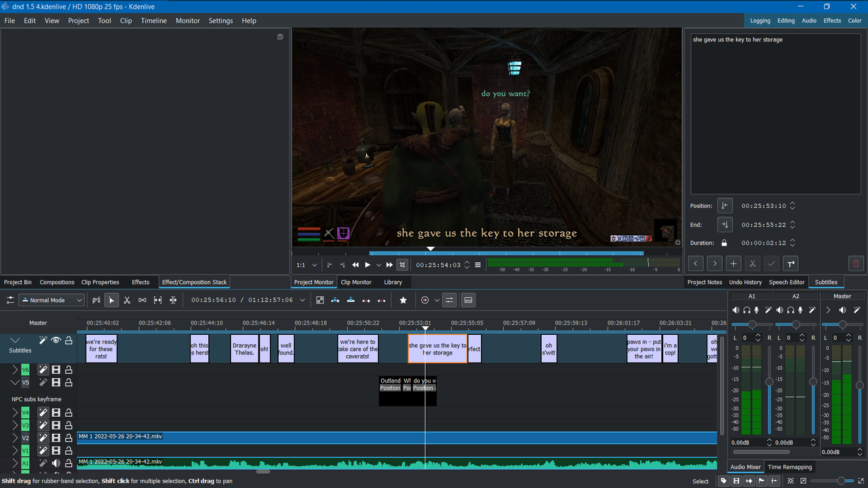Viewport: 868px width, 488px height.
Task: Open the Normal Mode edit mode dropdown
Action: 52,300
